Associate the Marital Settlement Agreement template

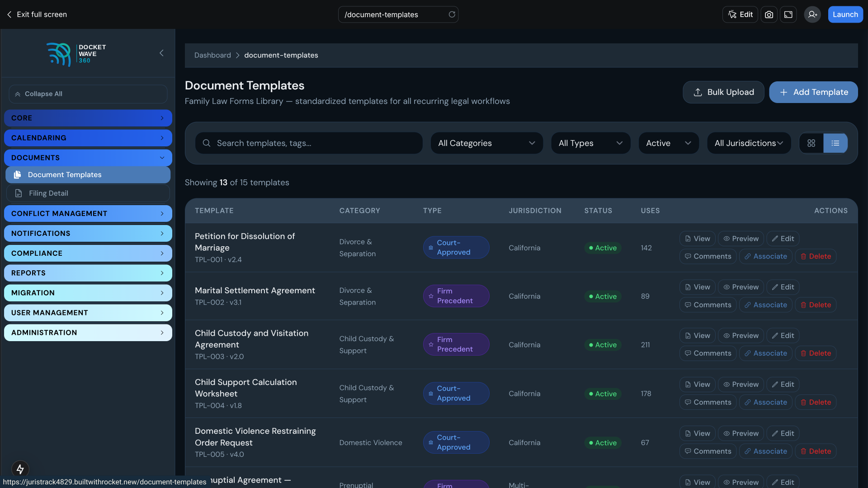765,305
